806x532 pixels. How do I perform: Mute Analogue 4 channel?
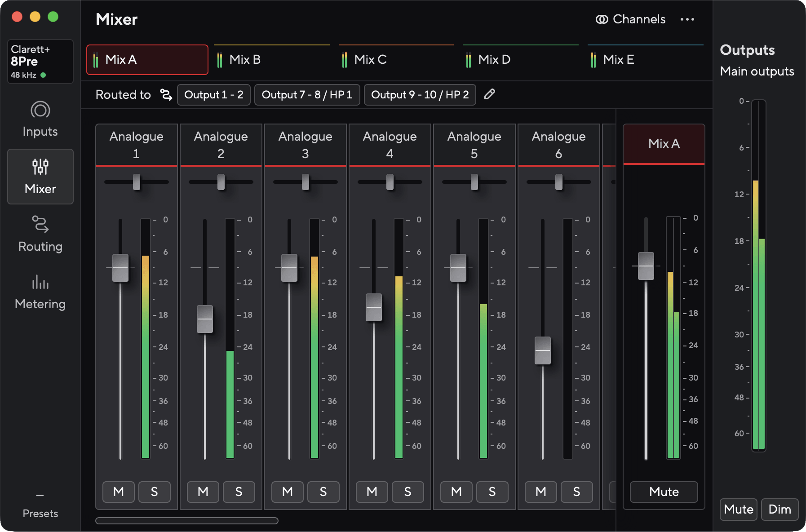click(372, 492)
